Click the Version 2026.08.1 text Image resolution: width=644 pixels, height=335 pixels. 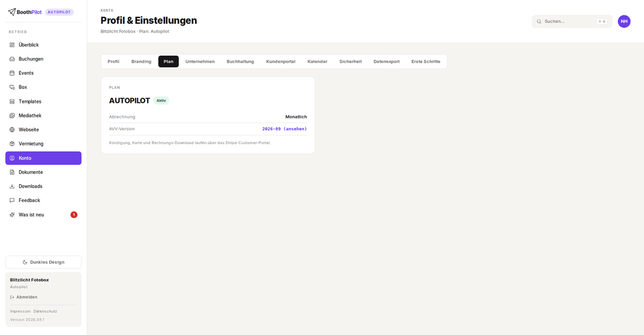pos(27,320)
